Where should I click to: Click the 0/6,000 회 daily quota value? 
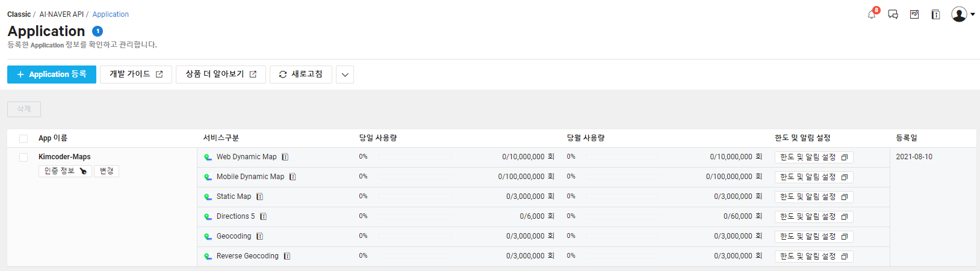[x=537, y=216]
